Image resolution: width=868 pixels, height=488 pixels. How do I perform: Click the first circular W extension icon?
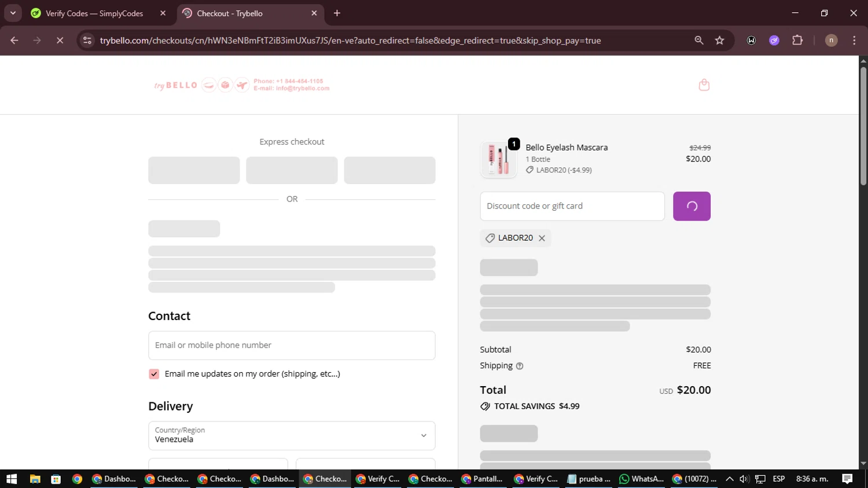point(751,41)
